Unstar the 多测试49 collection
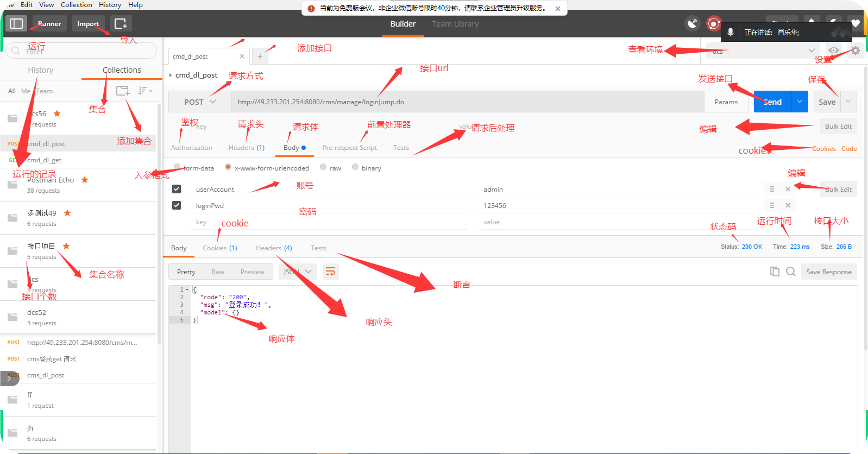Screen dimensions: 868x454 67,213
